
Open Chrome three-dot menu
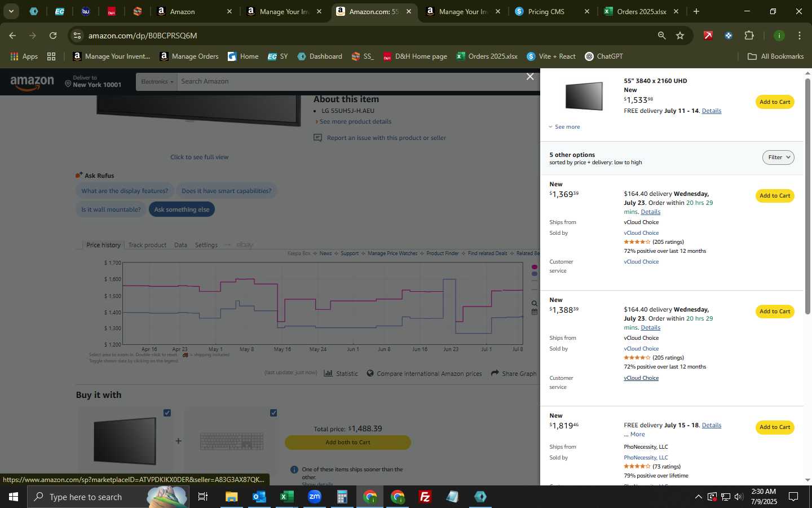coord(800,36)
